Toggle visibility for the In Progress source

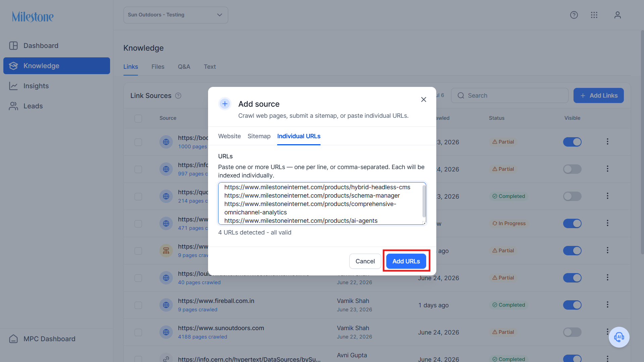(572, 223)
